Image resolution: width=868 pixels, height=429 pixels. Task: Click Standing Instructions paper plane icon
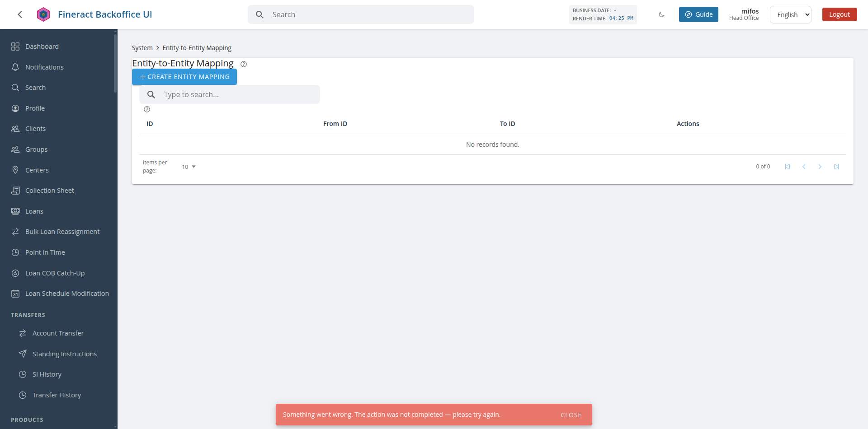pos(23,354)
